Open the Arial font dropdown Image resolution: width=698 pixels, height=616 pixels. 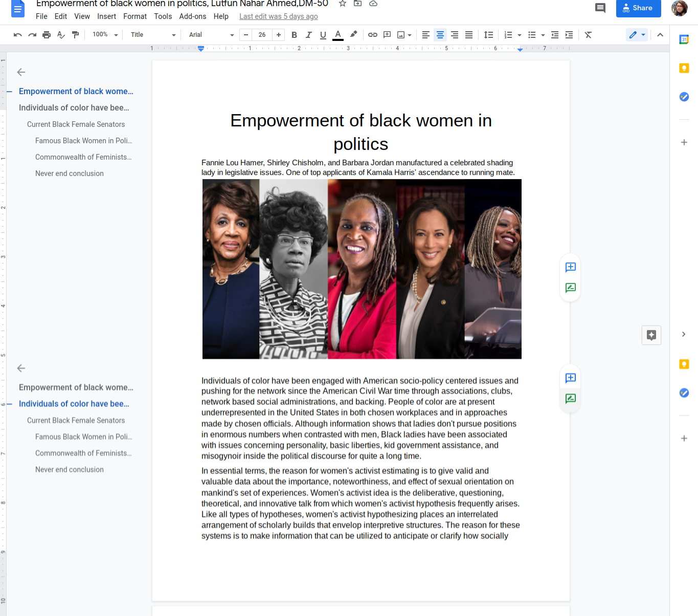tap(211, 35)
